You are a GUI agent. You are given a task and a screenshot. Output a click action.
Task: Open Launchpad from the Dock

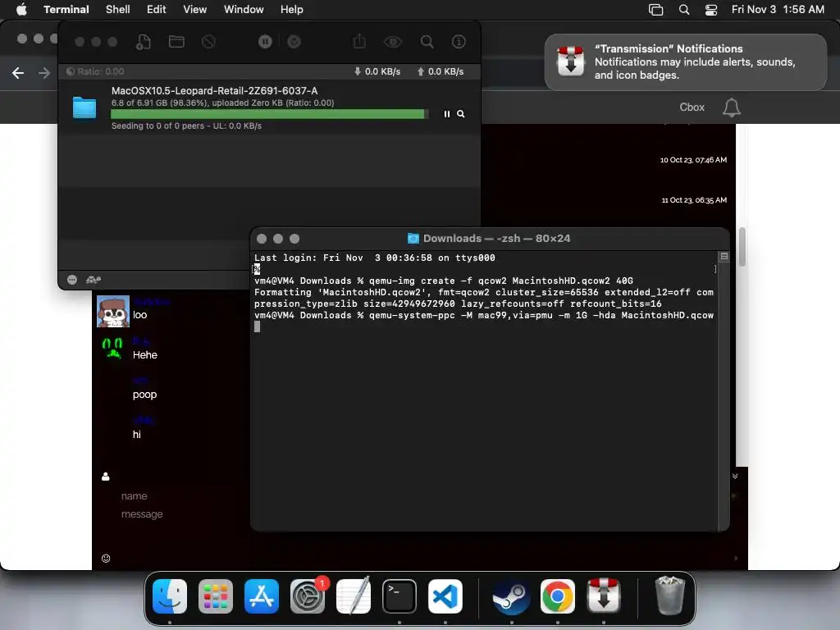point(216,596)
